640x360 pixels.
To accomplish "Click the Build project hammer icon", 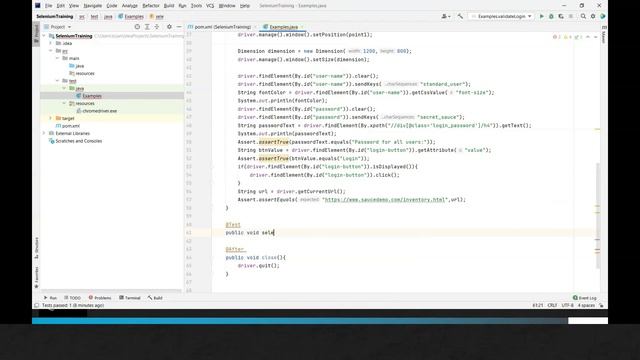I will click(460, 16).
